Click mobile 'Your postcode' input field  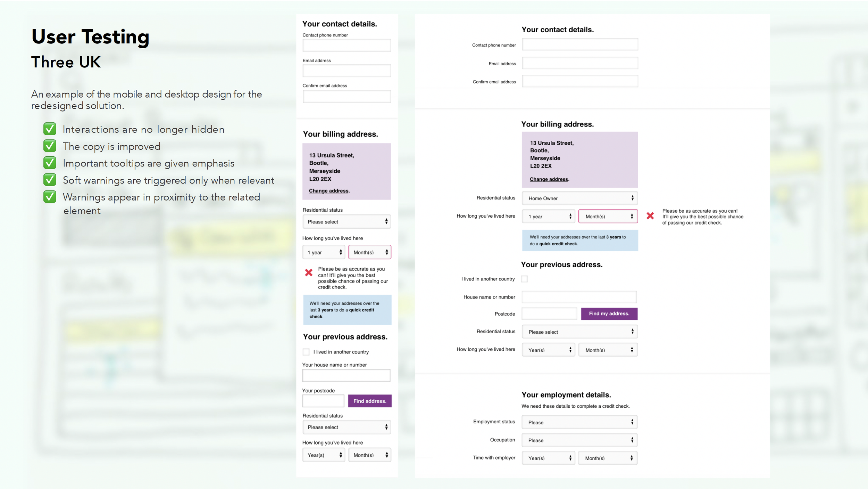323,401
